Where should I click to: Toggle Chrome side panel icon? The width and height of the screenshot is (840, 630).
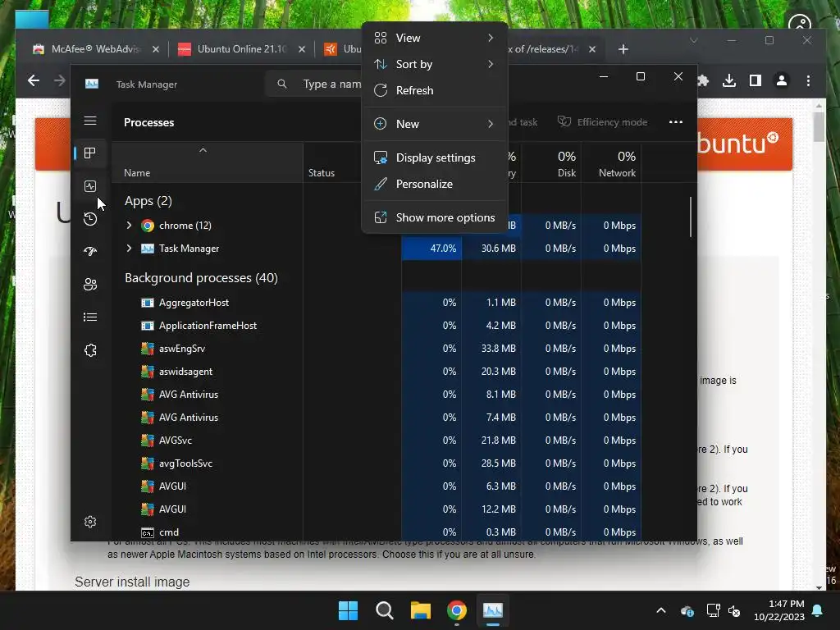coord(756,81)
